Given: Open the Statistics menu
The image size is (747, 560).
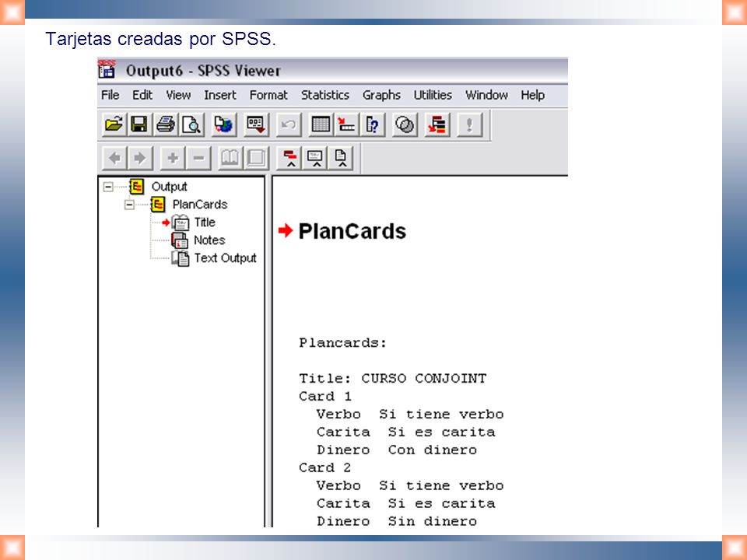Looking at the screenshot, I should [x=325, y=95].
